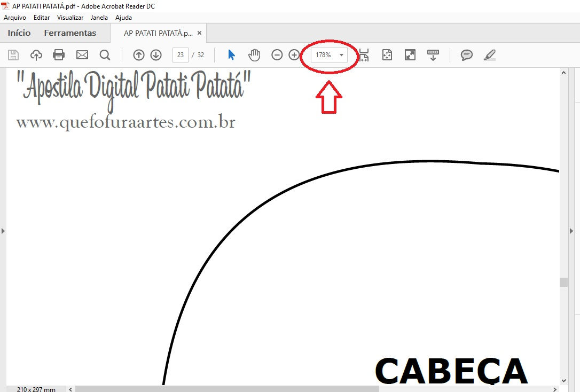Print the AP PATATI PATATÁ document

[x=59, y=54]
